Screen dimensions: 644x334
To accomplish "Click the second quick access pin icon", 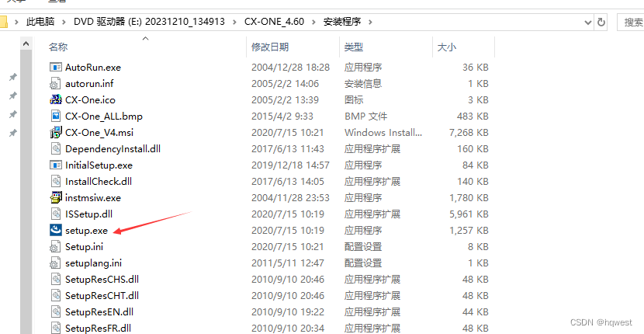I will tap(13, 96).
